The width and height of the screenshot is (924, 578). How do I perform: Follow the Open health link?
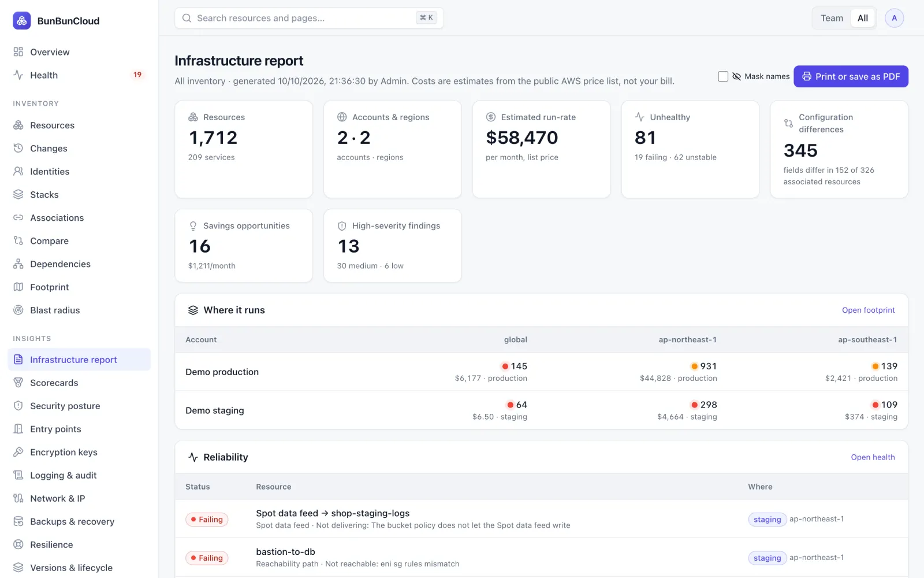pyautogui.click(x=873, y=457)
